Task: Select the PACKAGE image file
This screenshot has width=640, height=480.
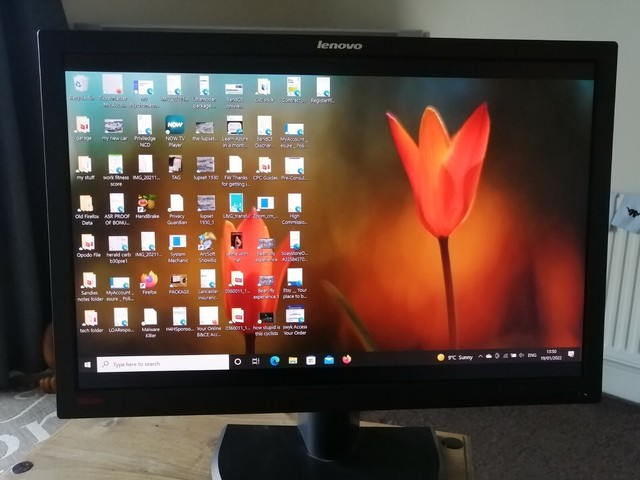Action: point(179,284)
